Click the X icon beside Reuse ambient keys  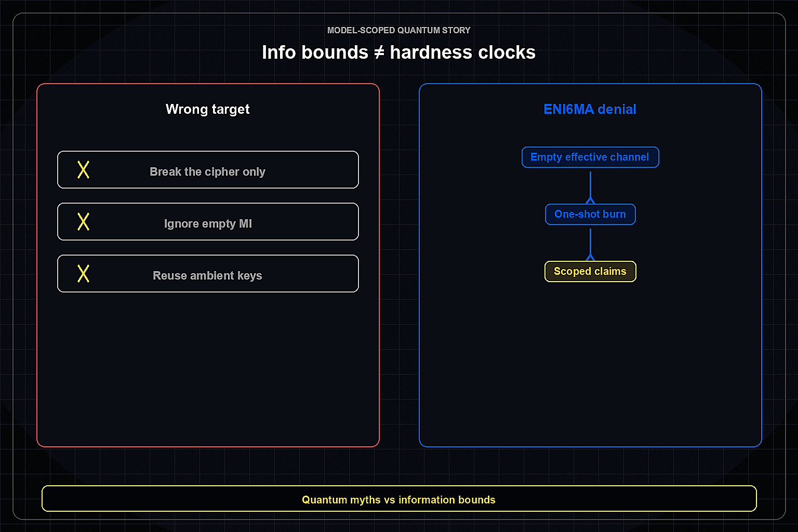click(83, 274)
